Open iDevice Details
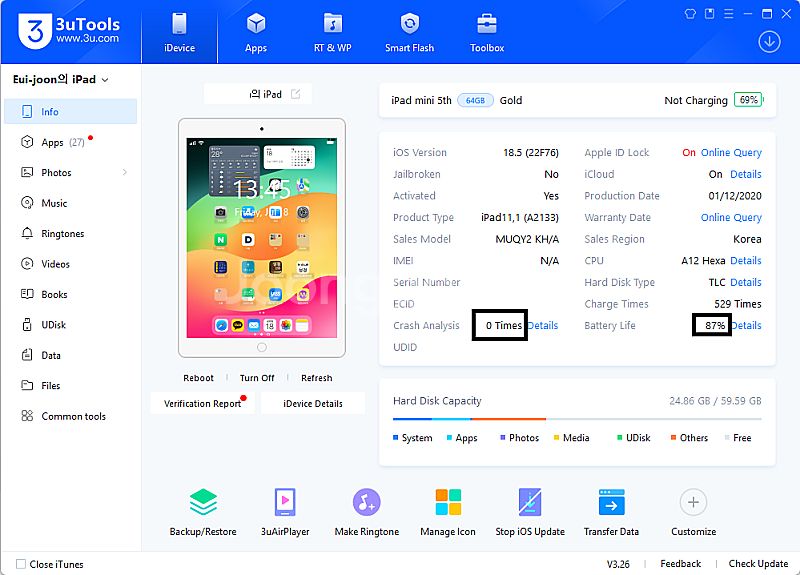 tap(313, 404)
